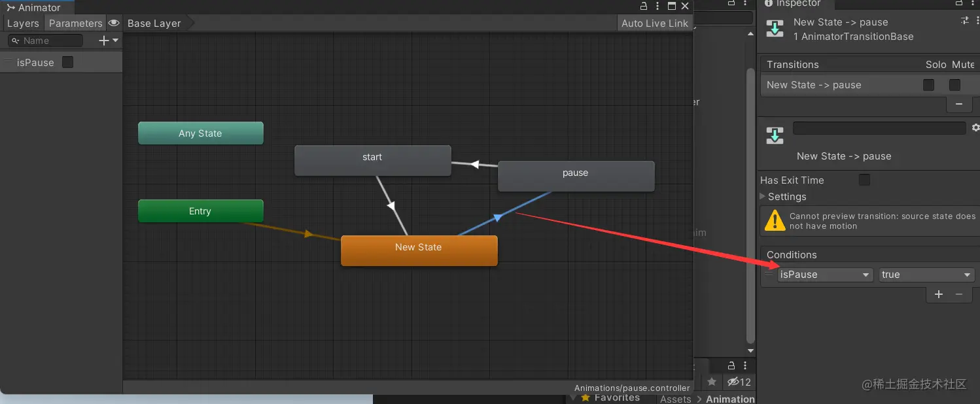Click the isPause parameter drag handle
The image size is (980, 404).
(x=8, y=62)
